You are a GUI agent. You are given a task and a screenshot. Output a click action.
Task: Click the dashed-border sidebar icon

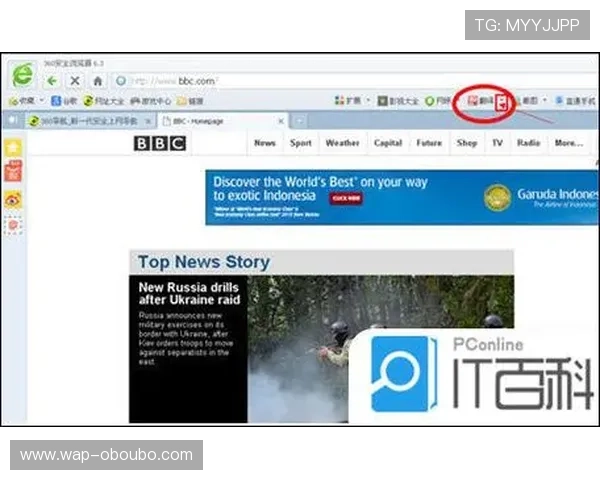(14, 226)
